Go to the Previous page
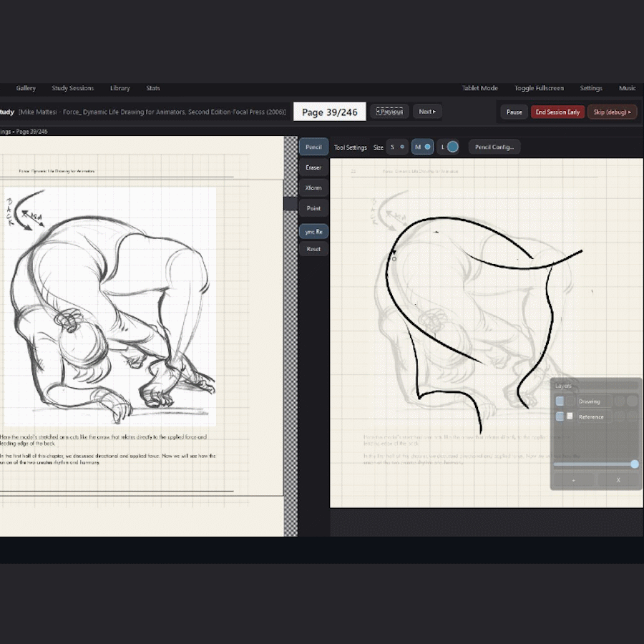The image size is (644, 644). pos(389,112)
